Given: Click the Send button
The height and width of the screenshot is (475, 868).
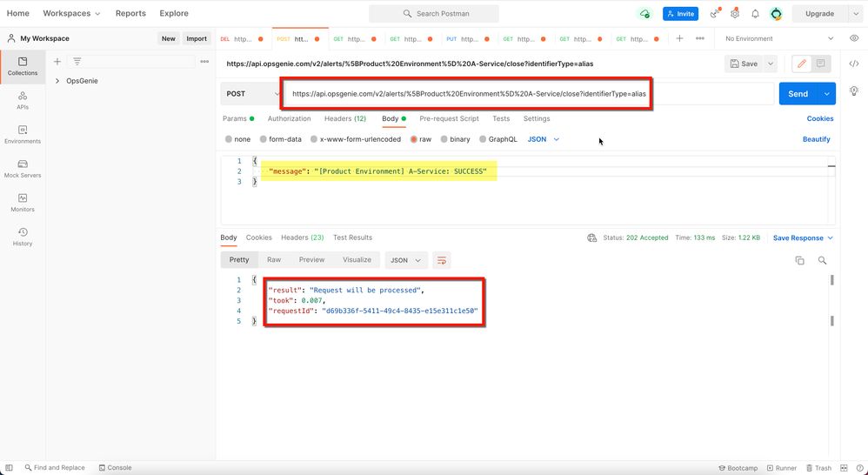Looking at the screenshot, I should pos(798,94).
